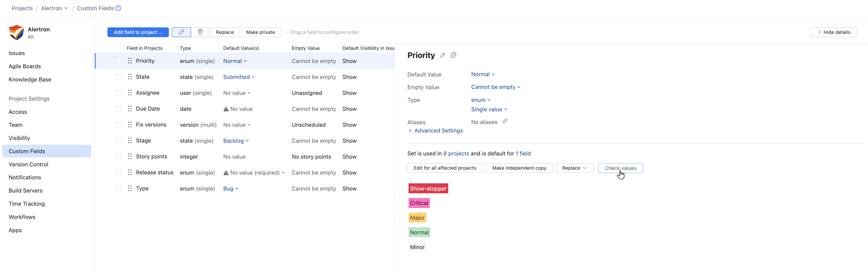Select the edit pencil icon in the toolbar

click(181, 32)
